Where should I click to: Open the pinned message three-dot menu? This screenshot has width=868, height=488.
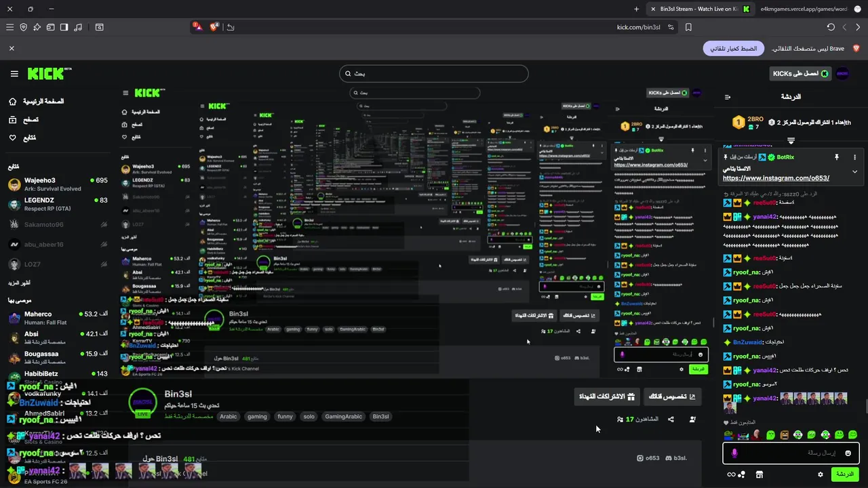[x=854, y=157]
